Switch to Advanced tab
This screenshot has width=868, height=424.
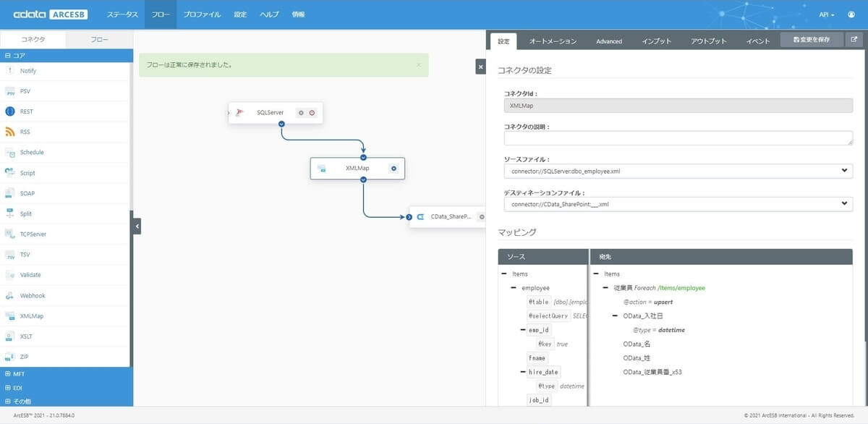click(609, 41)
